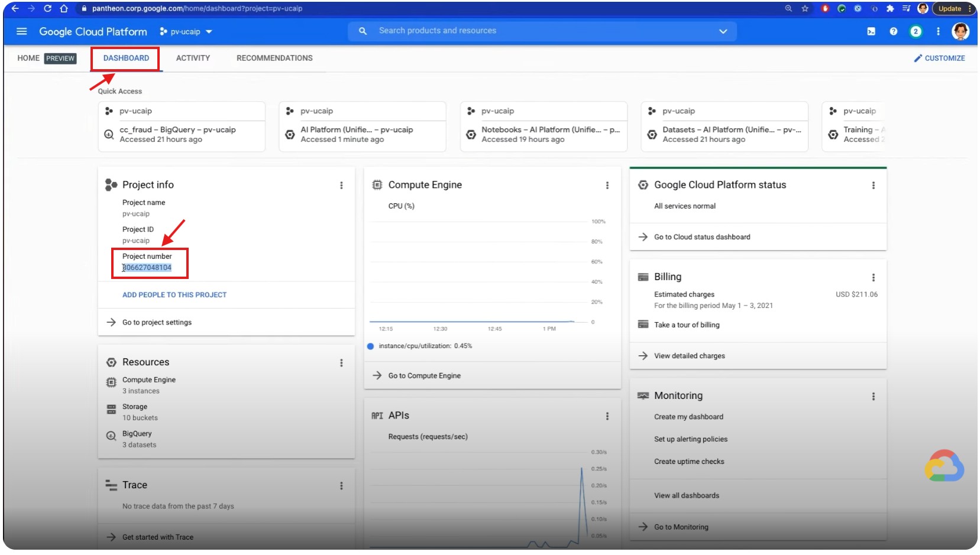Click the Search products and resources field
Image resolution: width=980 pixels, height=555 pixels.
coord(532,31)
